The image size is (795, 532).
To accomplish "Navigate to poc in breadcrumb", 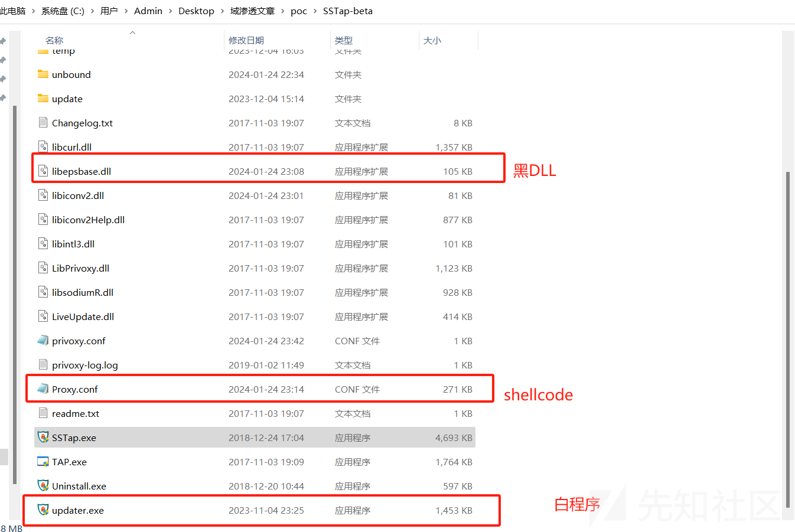I will (x=299, y=11).
